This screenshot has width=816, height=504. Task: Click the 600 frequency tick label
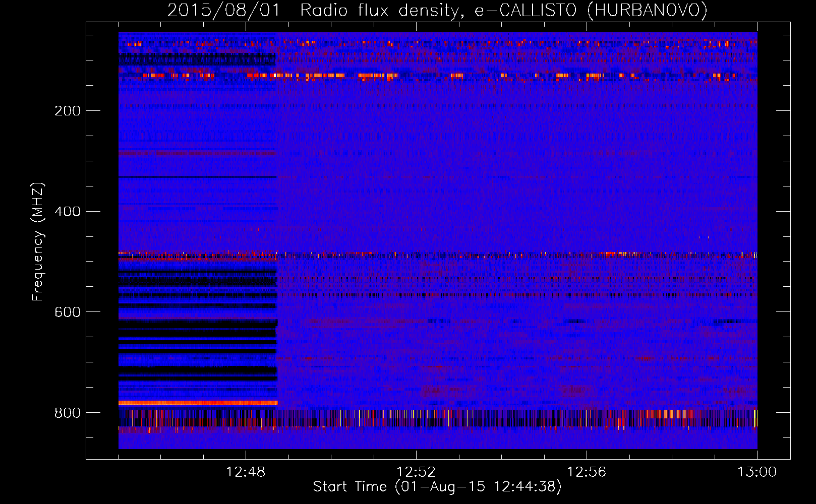click(x=68, y=312)
